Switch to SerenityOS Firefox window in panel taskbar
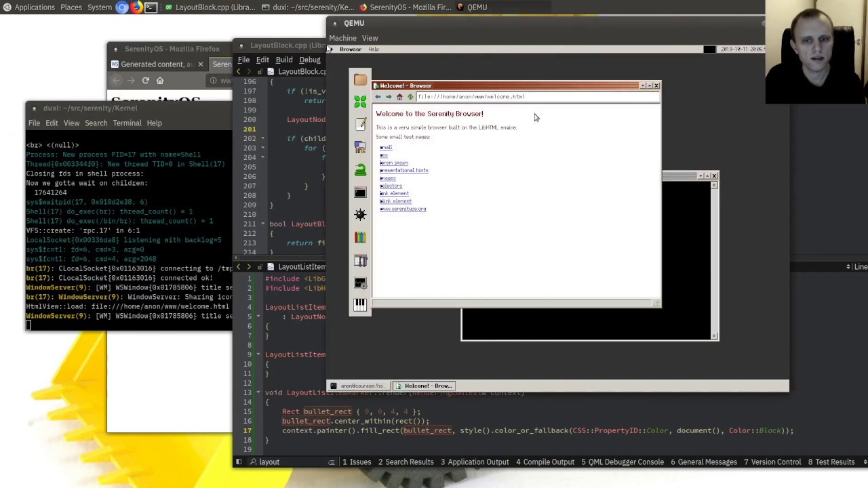Image resolution: width=868 pixels, height=488 pixels. [405, 7]
